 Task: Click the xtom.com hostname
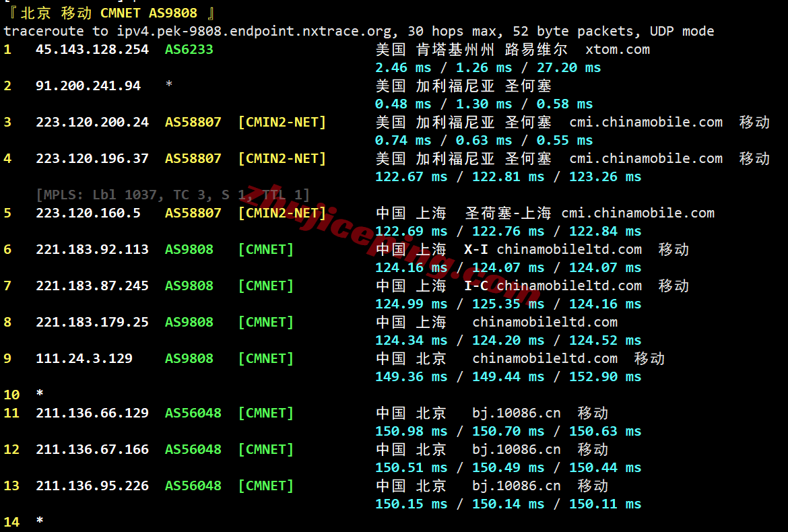(x=618, y=49)
